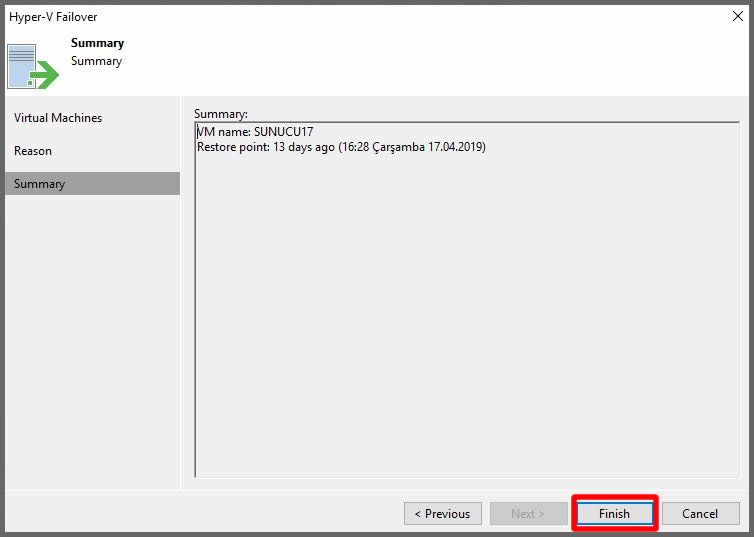Click the server document icon in header

pos(21,65)
